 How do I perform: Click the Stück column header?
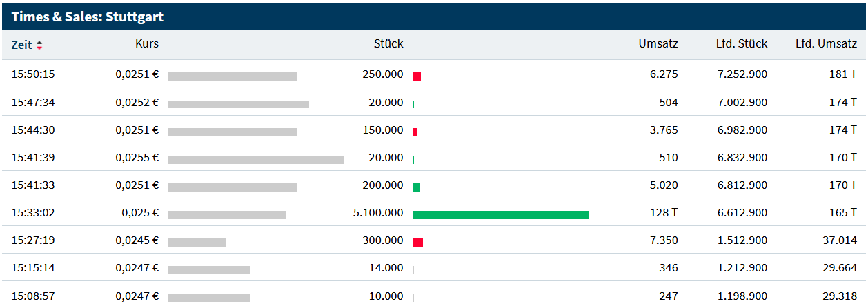(388, 44)
